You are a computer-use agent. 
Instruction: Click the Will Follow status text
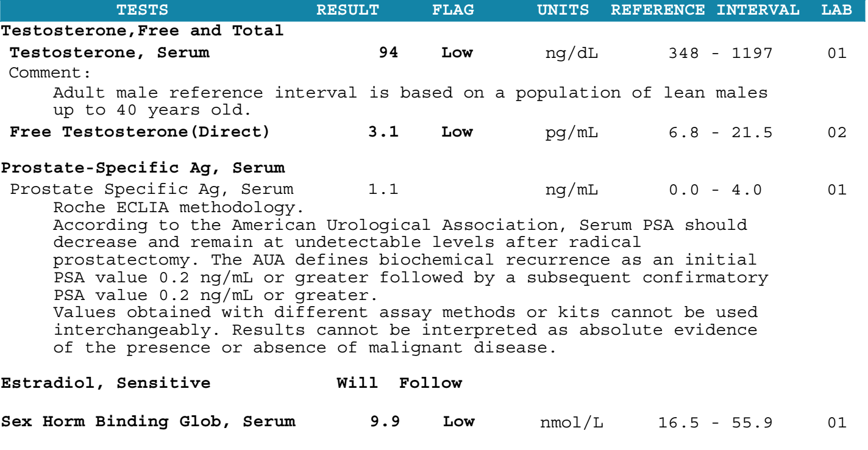399,384
